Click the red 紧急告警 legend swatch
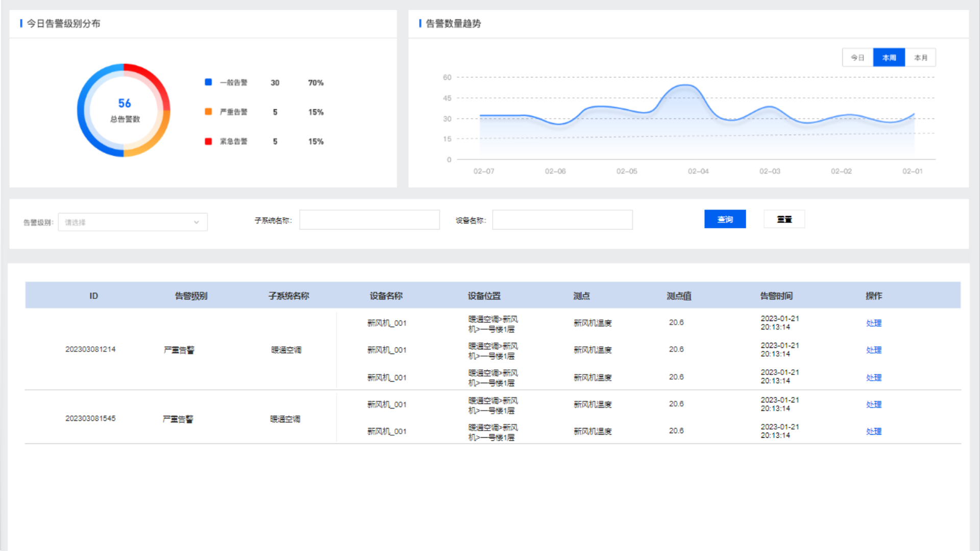 click(208, 141)
